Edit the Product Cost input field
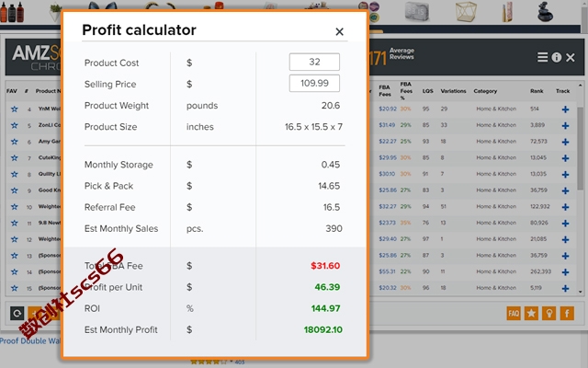Viewport: 588px width, 368px height. click(314, 62)
